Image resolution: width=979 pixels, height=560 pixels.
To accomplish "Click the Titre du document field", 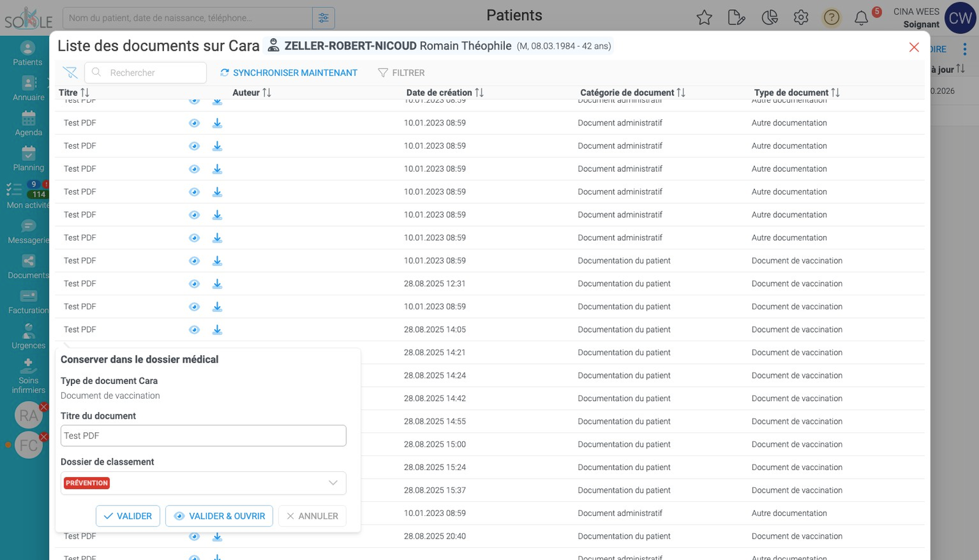I will click(x=203, y=436).
